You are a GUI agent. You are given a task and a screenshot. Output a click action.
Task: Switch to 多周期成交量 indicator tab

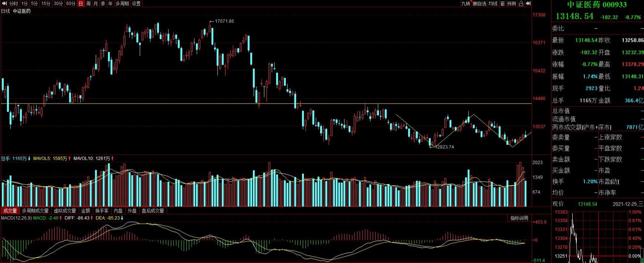(35, 210)
